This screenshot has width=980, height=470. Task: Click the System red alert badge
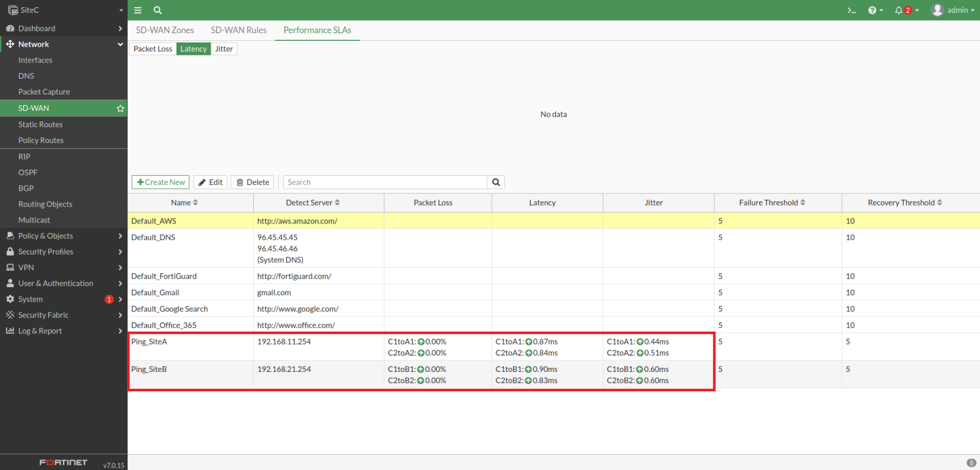(109, 299)
